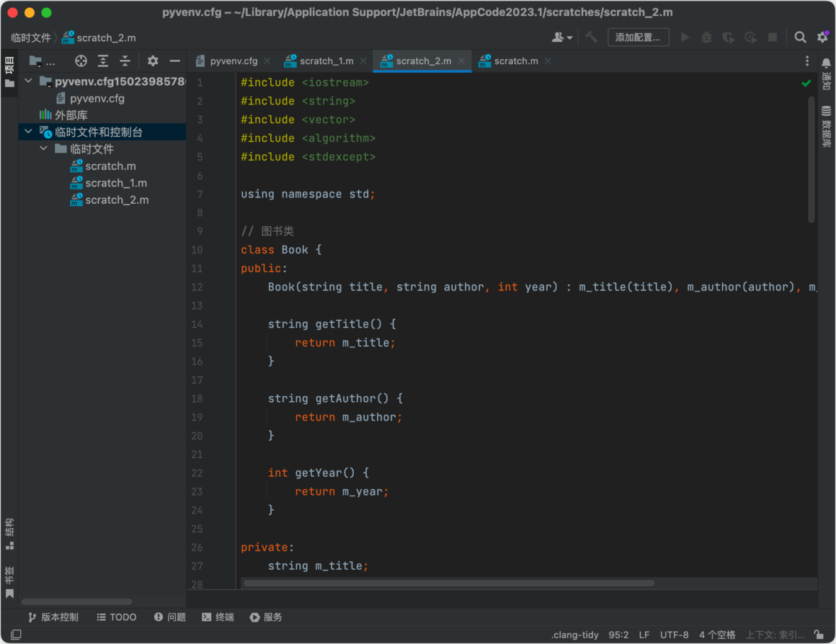The height and width of the screenshot is (644, 836).
Task: Open the code-with-me user dropdown
Action: (562, 37)
